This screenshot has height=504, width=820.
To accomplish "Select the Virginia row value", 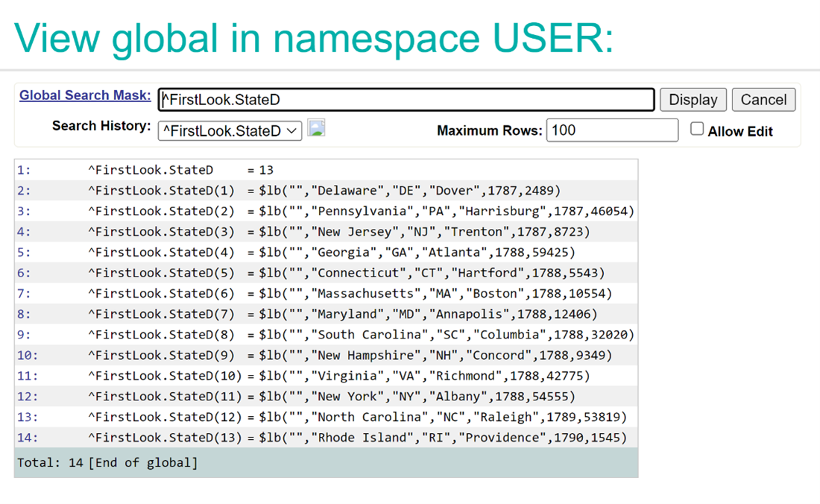I will point(424,376).
